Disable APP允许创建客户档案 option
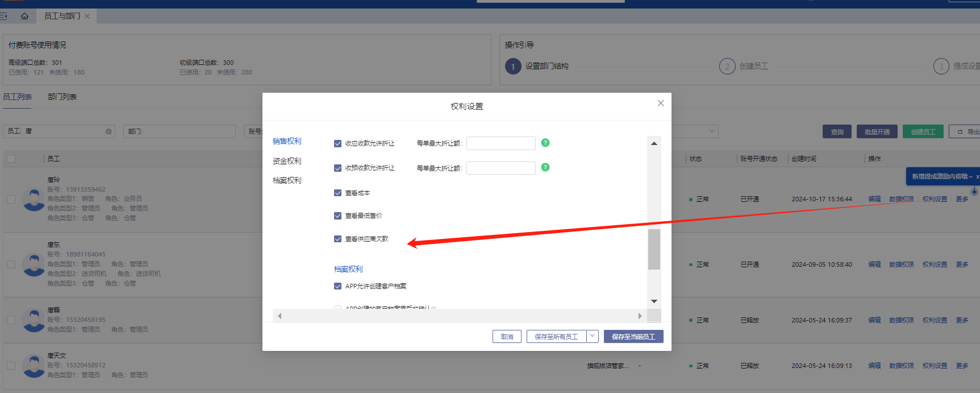Image resolution: width=980 pixels, height=393 pixels. pos(337,286)
